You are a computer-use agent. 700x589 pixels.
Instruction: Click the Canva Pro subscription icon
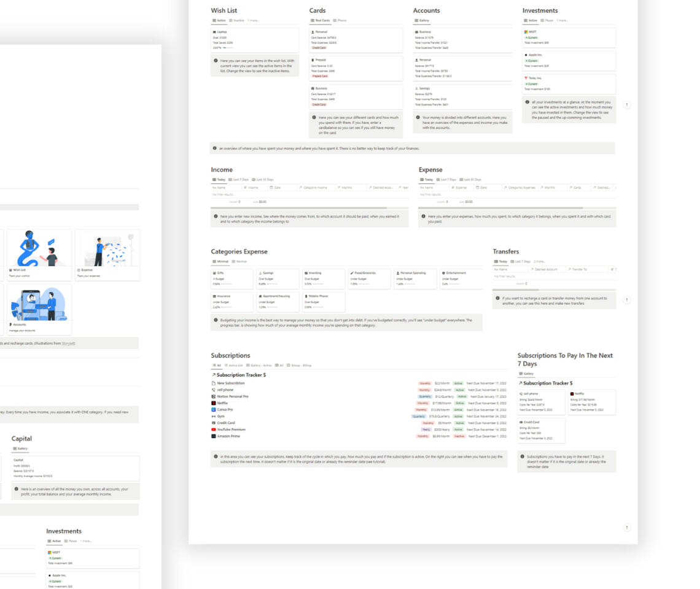click(x=213, y=410)
